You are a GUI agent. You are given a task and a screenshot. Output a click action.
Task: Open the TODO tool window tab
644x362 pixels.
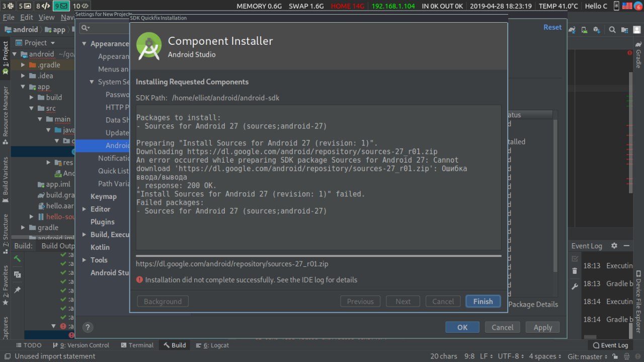coord(29,345)
